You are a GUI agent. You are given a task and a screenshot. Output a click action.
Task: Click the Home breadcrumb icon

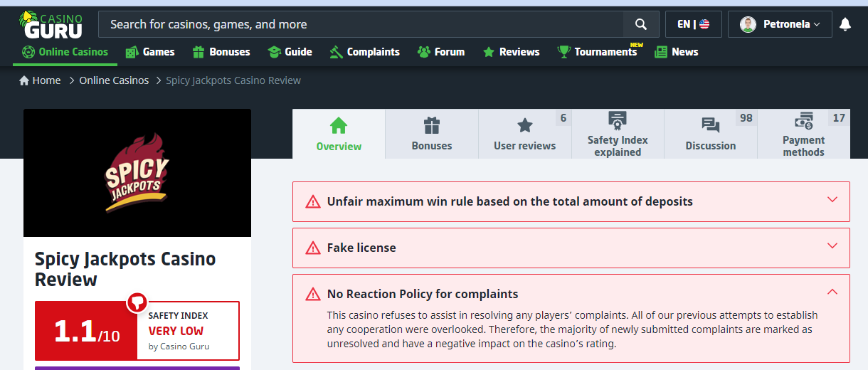tap(24, 80)
